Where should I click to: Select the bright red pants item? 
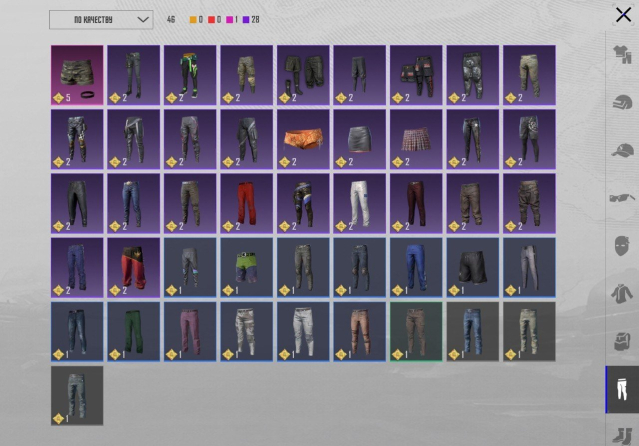click(x=247, y=203)
